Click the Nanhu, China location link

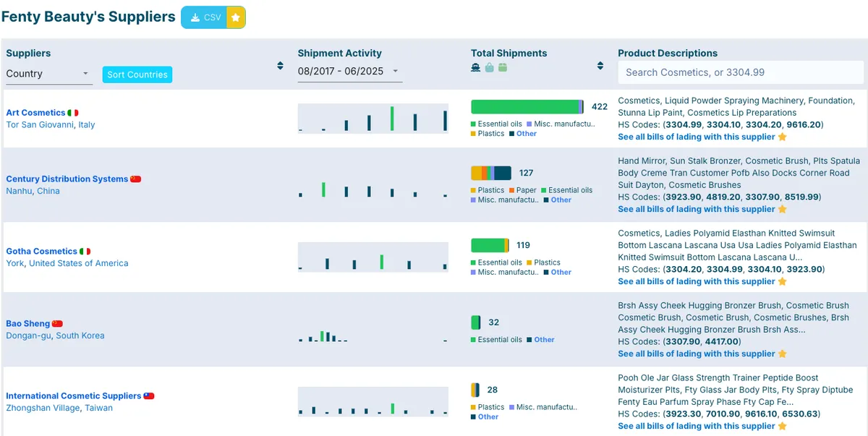click(x=33, y=191)
